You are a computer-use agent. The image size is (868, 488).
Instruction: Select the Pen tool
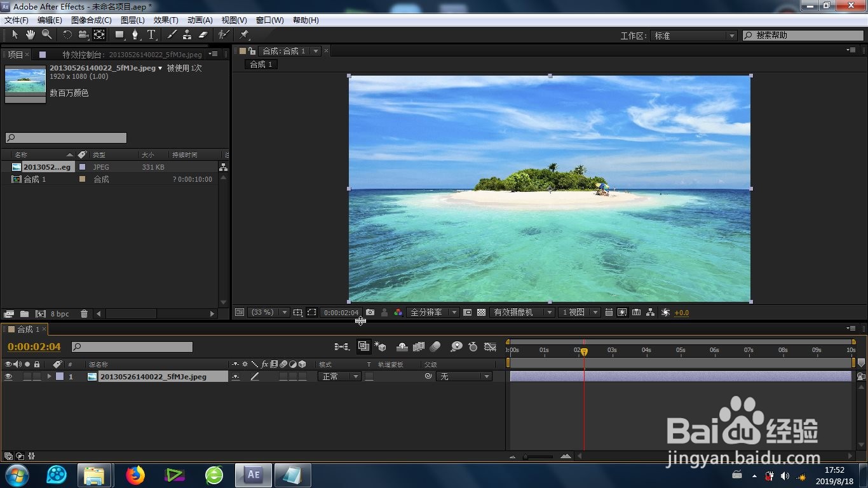click(x=135, y=34)
